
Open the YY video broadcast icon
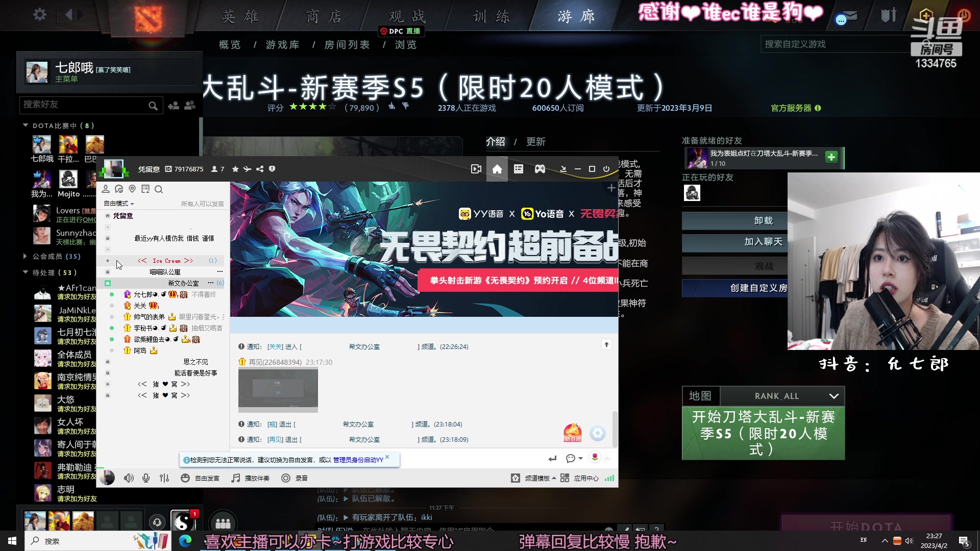[x=476, y=169]
